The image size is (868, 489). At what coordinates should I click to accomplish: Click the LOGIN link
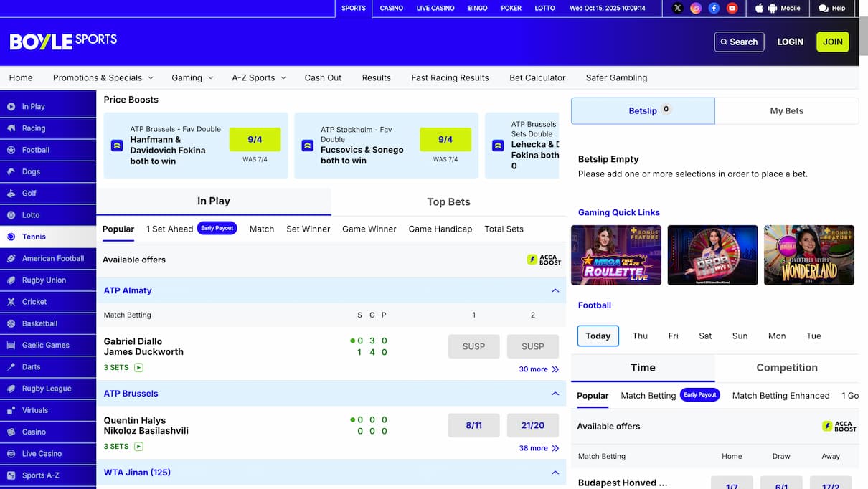click(x=790, y=42)
